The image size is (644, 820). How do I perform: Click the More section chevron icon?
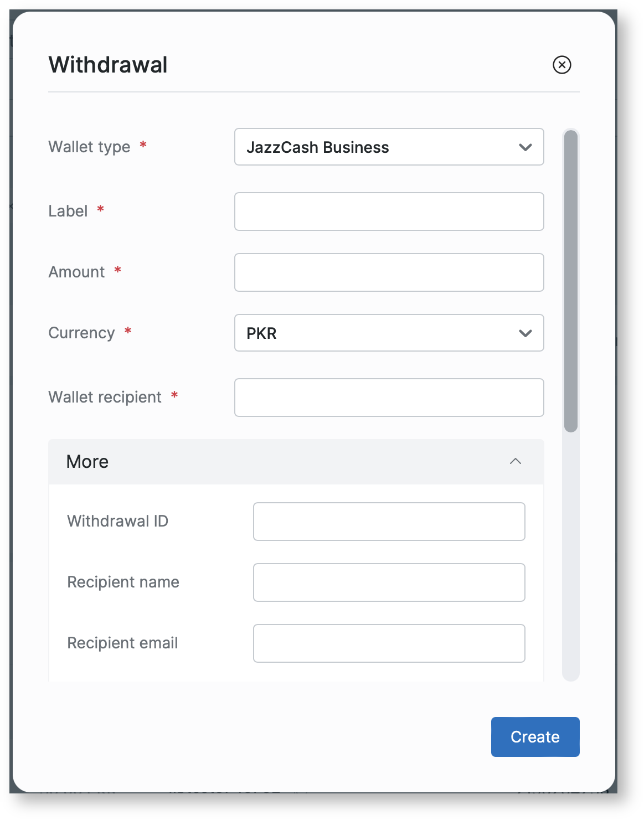click(x=515, y=462)
